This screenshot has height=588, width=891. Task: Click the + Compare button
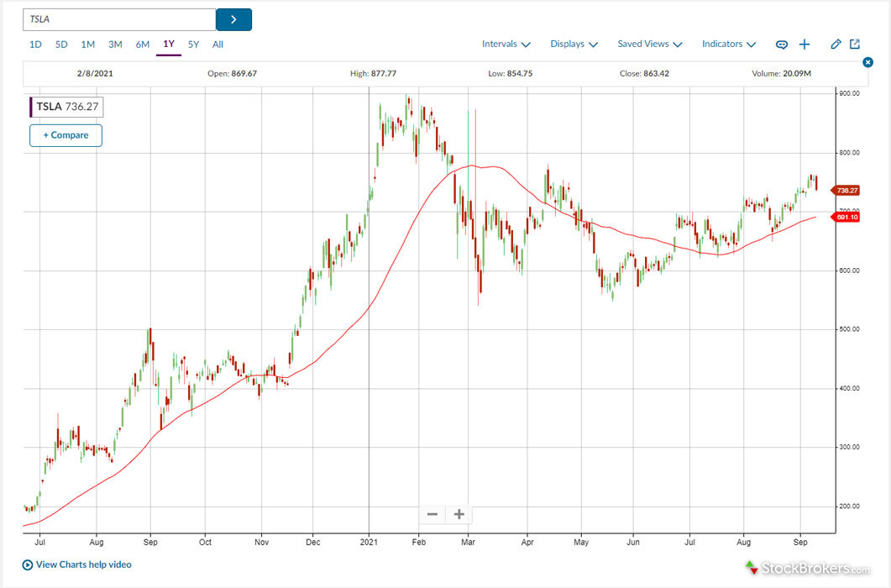pos(66,135)
